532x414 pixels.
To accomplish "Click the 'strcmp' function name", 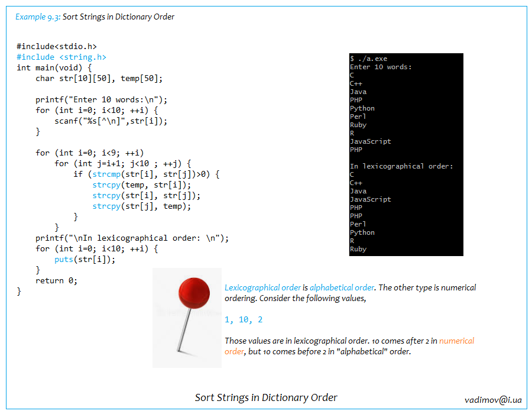I will tap(106, 174).
